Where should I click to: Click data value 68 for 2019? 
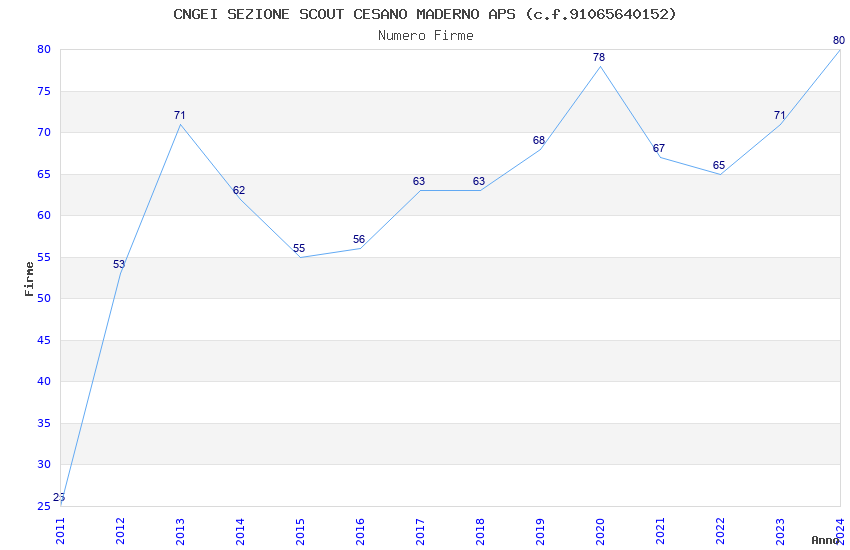pos(539,140)
